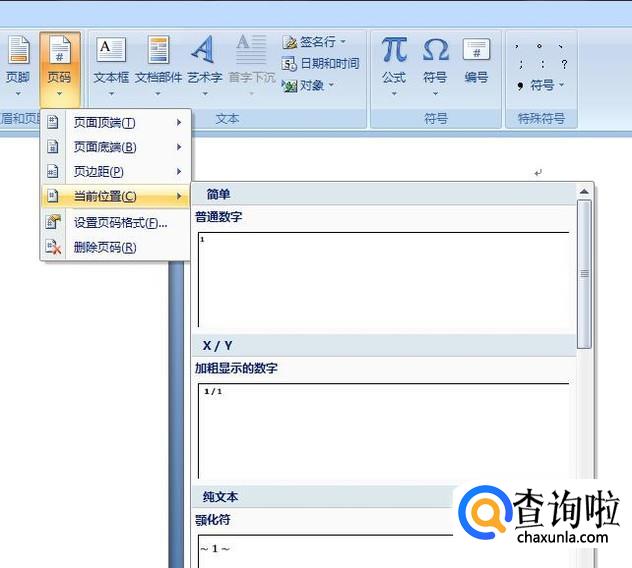632x568 pixels.
Task: Insert the comma special symbol
Action: (x=517, y=46)
